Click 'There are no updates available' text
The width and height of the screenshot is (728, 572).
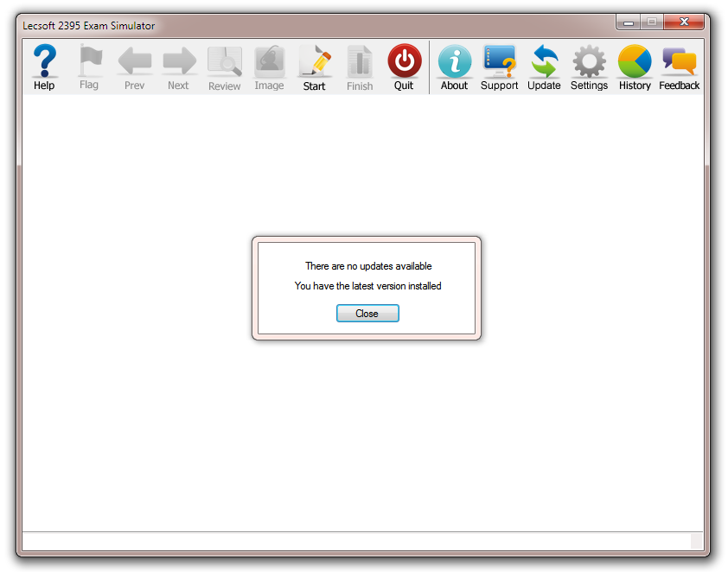368,266
